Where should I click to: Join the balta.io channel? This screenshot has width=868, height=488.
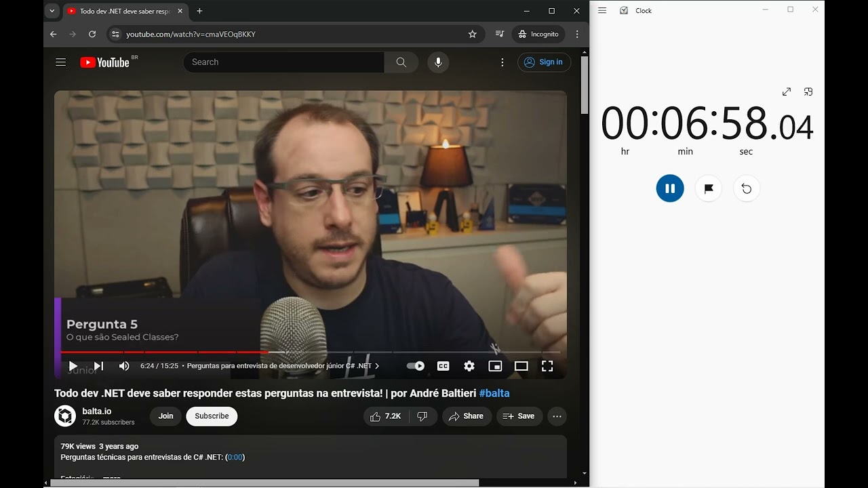tap(166, 416)
